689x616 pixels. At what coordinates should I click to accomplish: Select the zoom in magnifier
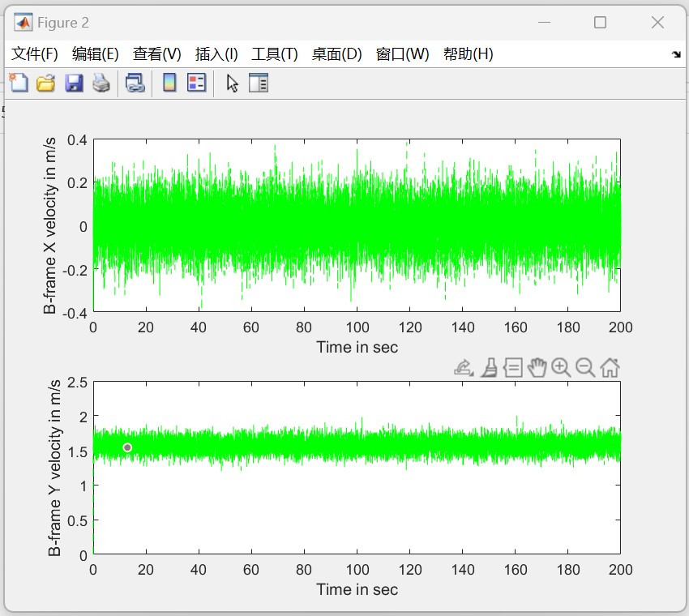coord(561,368)
